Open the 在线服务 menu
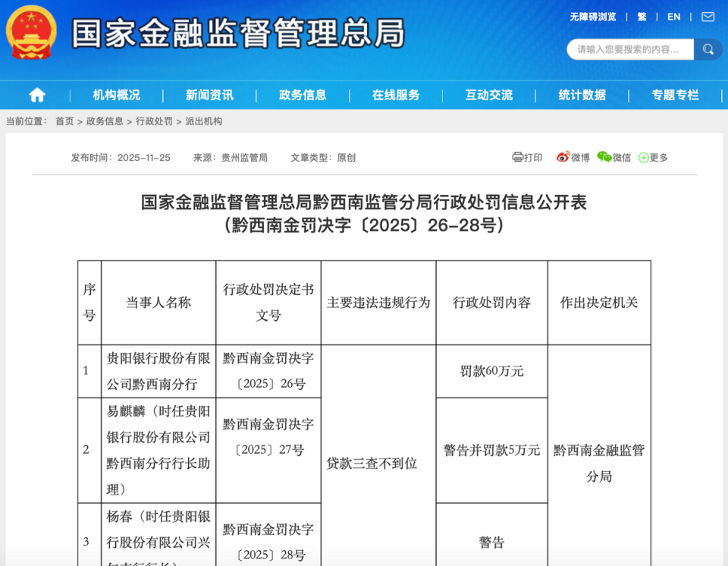The image size is (728, 566). pyautogui.click(x=395, y=95)
